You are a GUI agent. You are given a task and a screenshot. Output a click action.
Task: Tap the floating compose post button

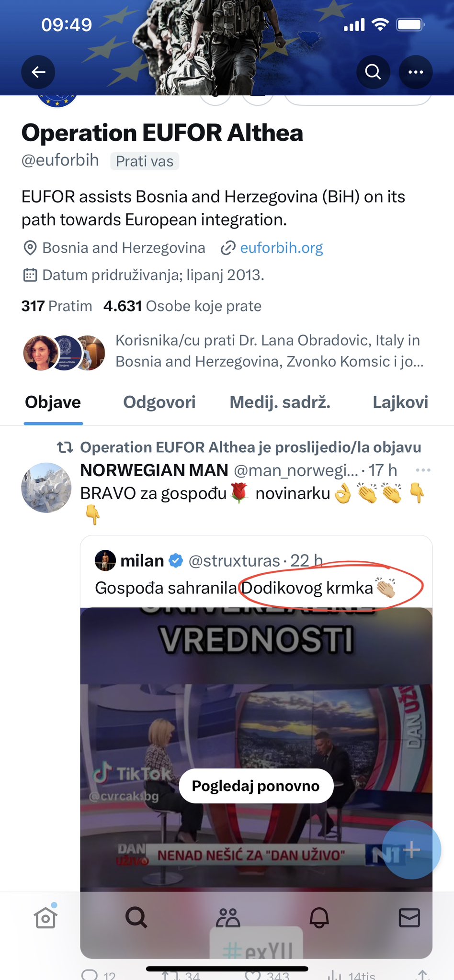pos(411,850)
